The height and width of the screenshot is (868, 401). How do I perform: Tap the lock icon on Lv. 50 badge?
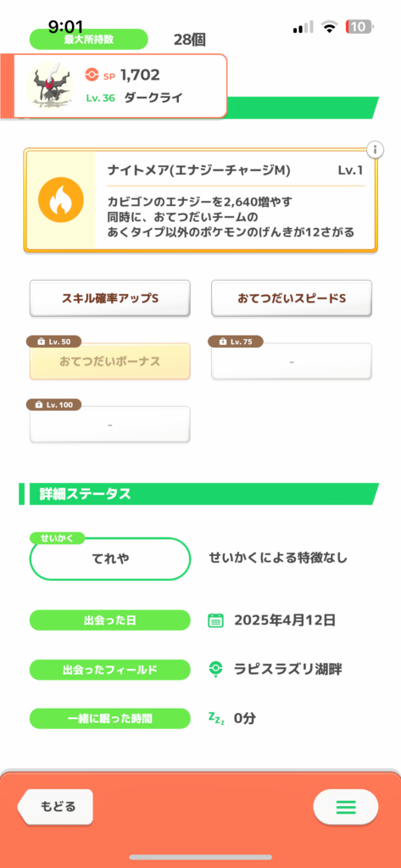41,342
